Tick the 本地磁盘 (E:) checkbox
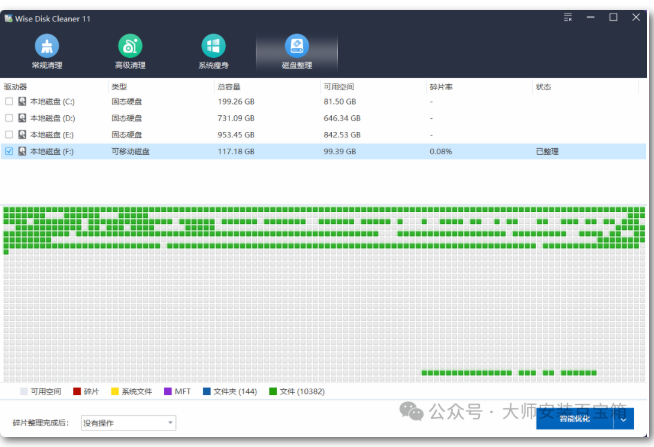This screenshot has height=447, width=654. 9,134
